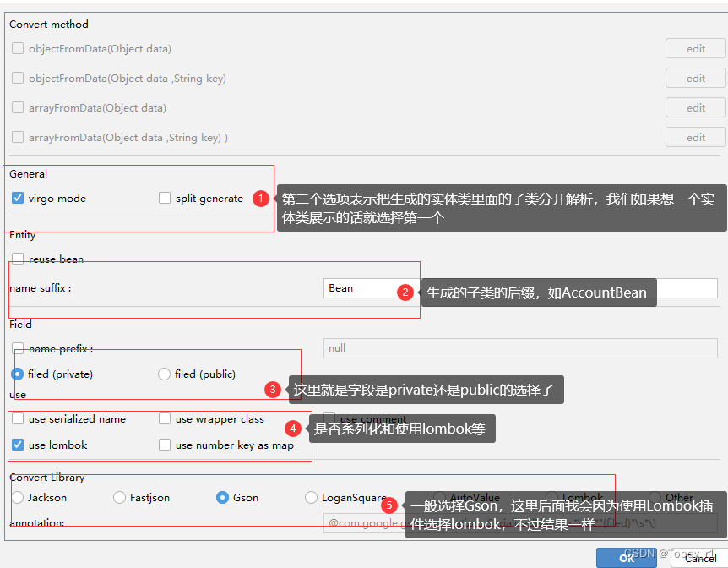Screen dimensions: 728x568
Task: Pick LoganSquare convert library option
Action: coord(311,497)
